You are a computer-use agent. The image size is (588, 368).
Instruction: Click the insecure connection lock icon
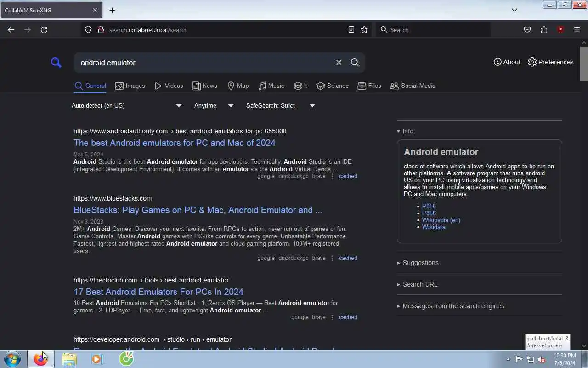tap(101, 30)
